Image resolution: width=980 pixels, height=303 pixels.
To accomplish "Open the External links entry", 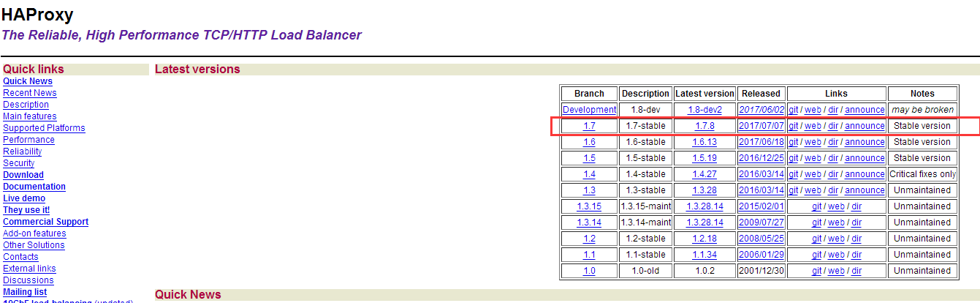I will pyautogui.click(x=29, y=269).
